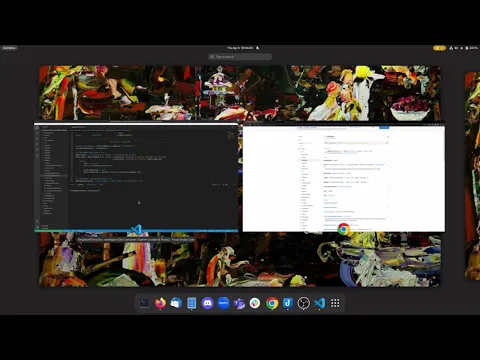Open Visual Studio Code from the dock
This screenshot has width=480, height=360.
pos(319,303)
